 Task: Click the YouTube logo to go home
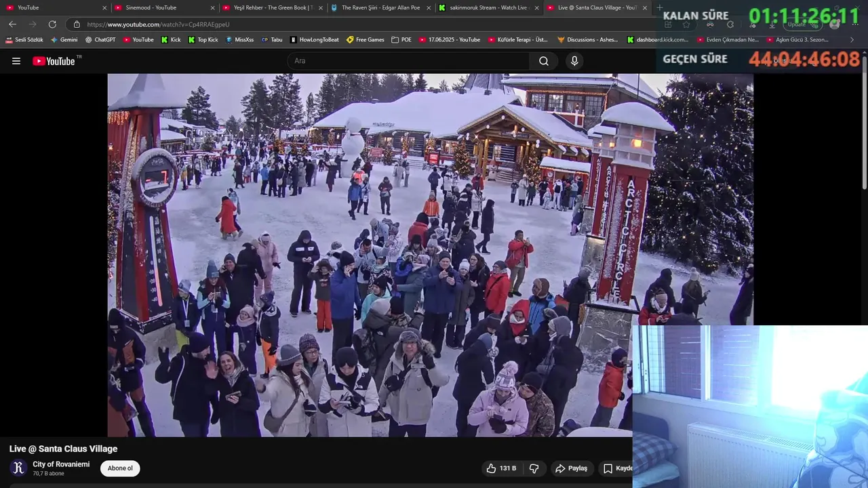click(54, 61)
